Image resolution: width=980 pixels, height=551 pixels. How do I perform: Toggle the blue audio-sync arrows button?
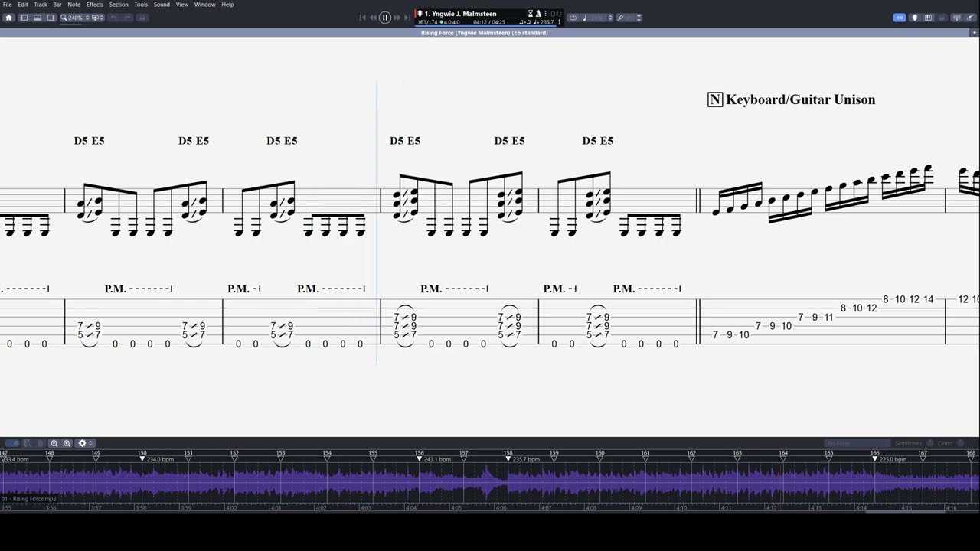[x=900, y=18]
